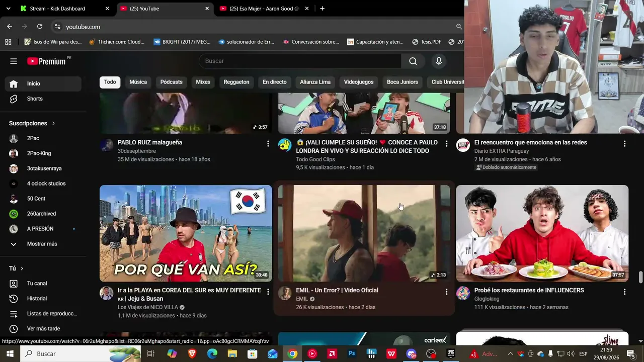Go to Inicio in sidebar

click(43, 84)
